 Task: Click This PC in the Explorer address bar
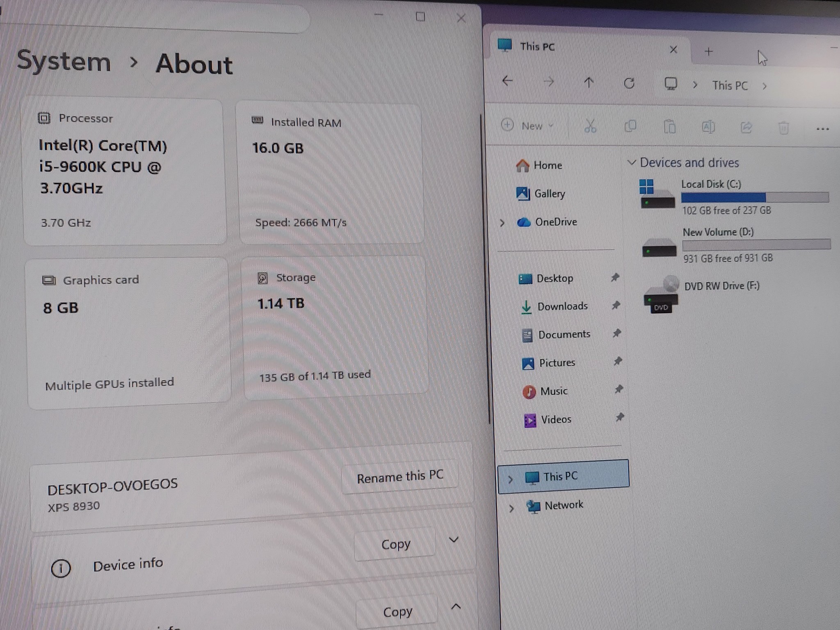click(730, 86)
